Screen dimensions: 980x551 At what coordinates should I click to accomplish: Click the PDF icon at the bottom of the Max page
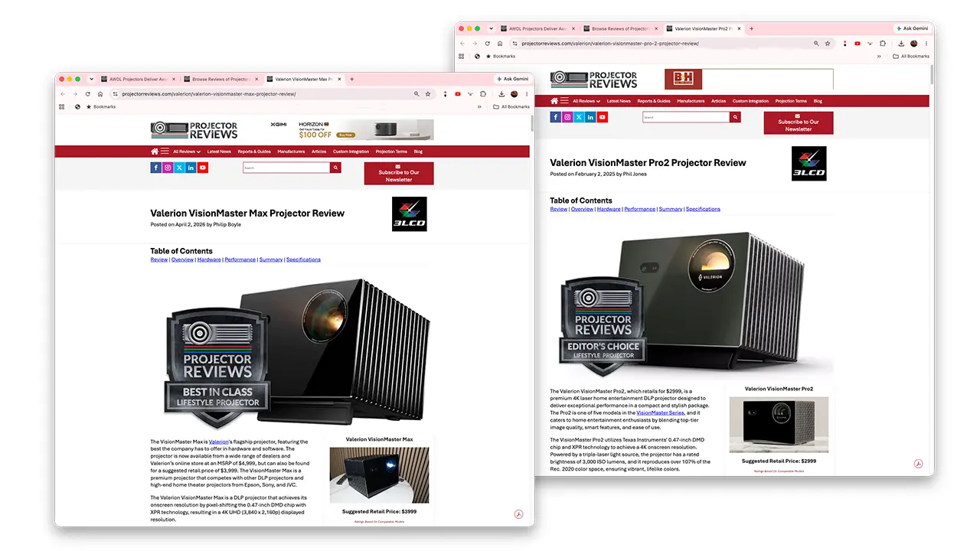518,514
